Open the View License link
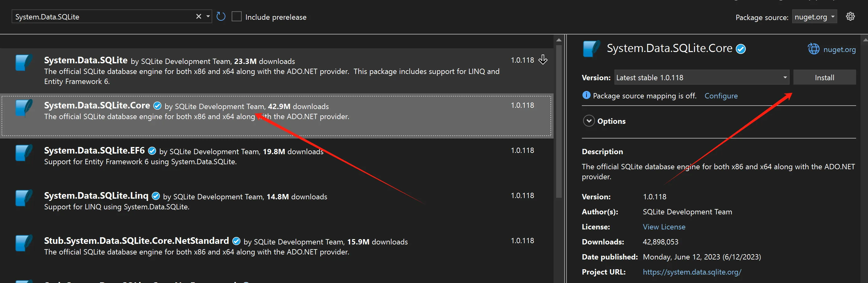The width and height of the screenshot is (868, 283). pyautogui.click(x=664, y=227)
